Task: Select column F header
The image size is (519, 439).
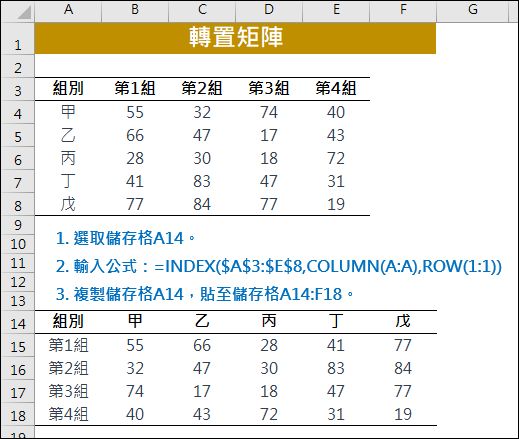Action: click(403, 11)
